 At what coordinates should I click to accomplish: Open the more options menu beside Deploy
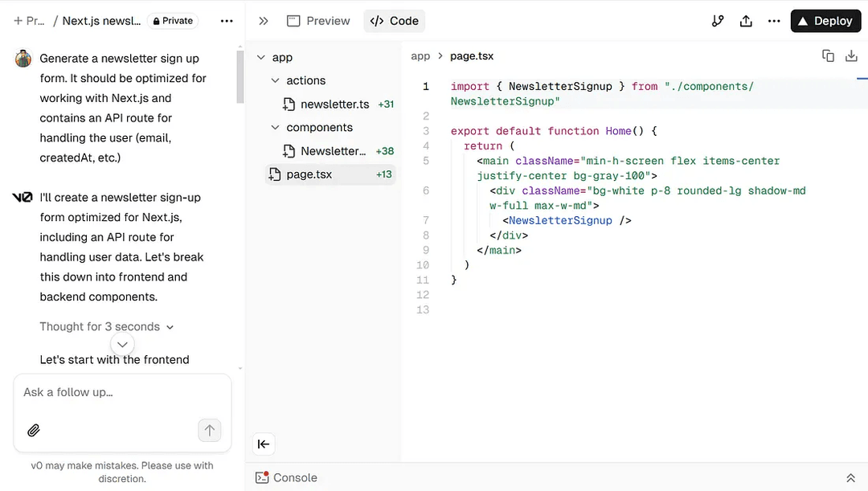pos(774,21)
